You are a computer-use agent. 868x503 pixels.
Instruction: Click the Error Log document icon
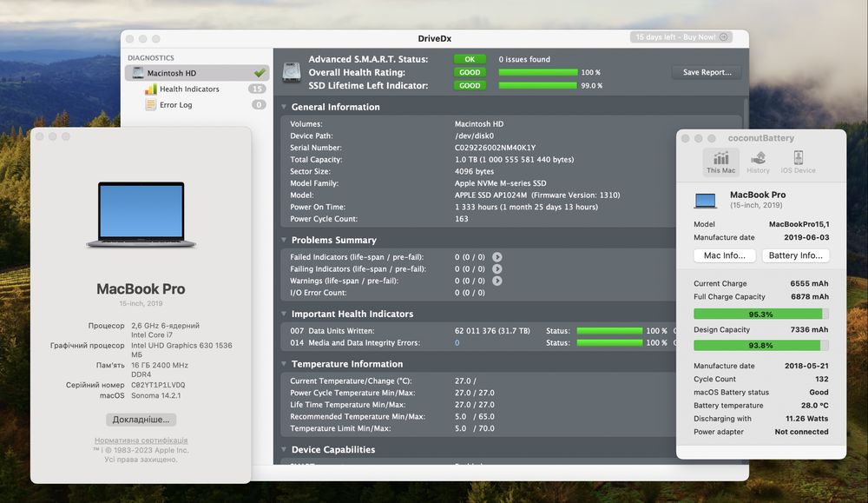coord(150,105)
